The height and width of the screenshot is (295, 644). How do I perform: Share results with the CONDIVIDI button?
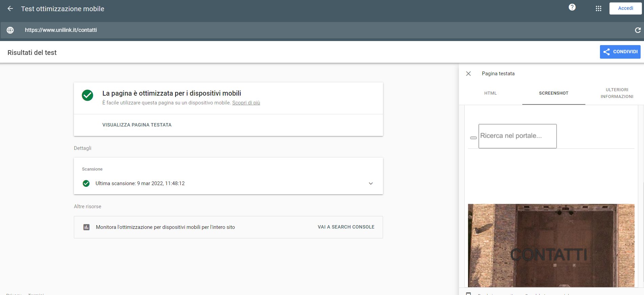pyautogui.click(x=620, y=52)
